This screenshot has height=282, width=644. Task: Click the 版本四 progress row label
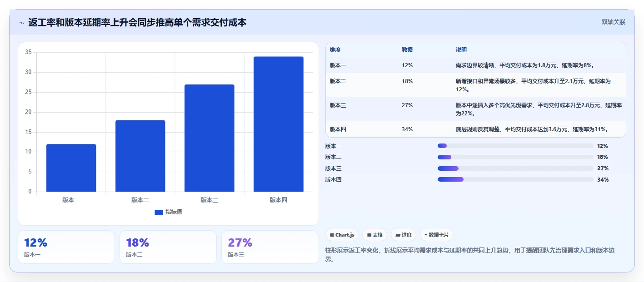[333, 179]
